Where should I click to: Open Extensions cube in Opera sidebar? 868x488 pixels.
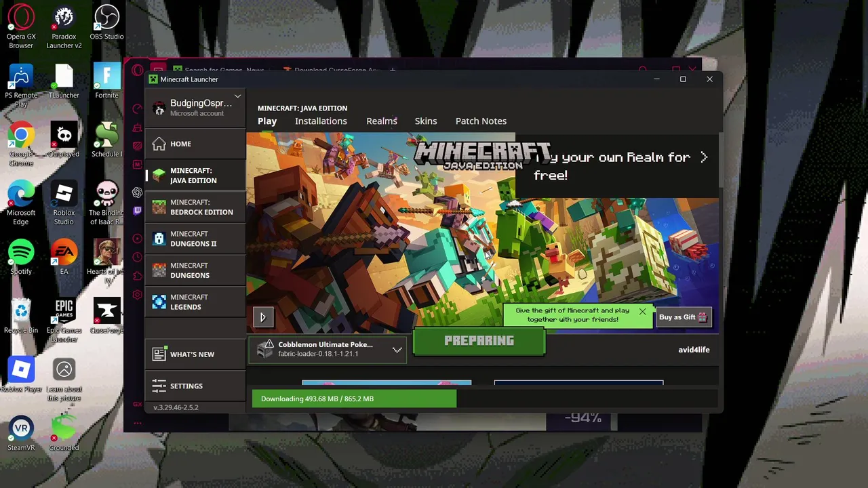pyautogui.click(x=137, y=276)
